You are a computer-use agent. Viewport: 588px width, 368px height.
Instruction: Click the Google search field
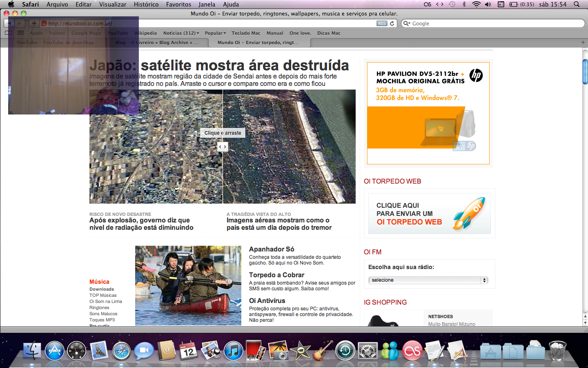click(x=493, y=23)
